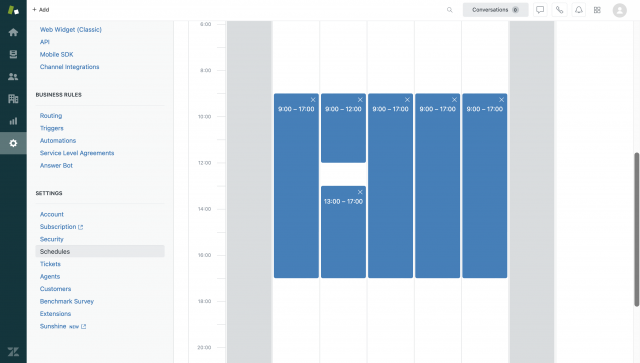Open the Home dashboard icon

(x=13, y=32)
